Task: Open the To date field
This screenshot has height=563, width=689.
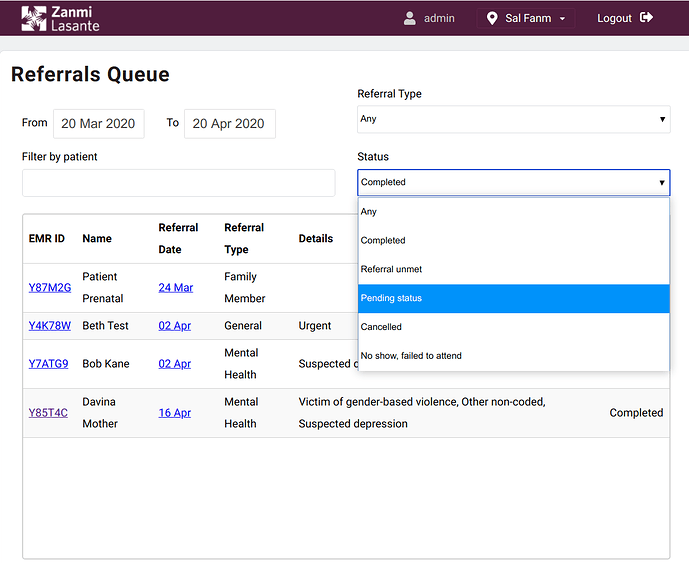Action: 229,123
